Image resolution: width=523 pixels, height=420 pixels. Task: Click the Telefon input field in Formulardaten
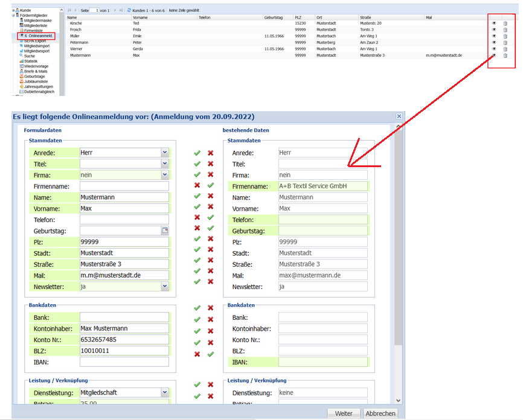coord(124,219)
